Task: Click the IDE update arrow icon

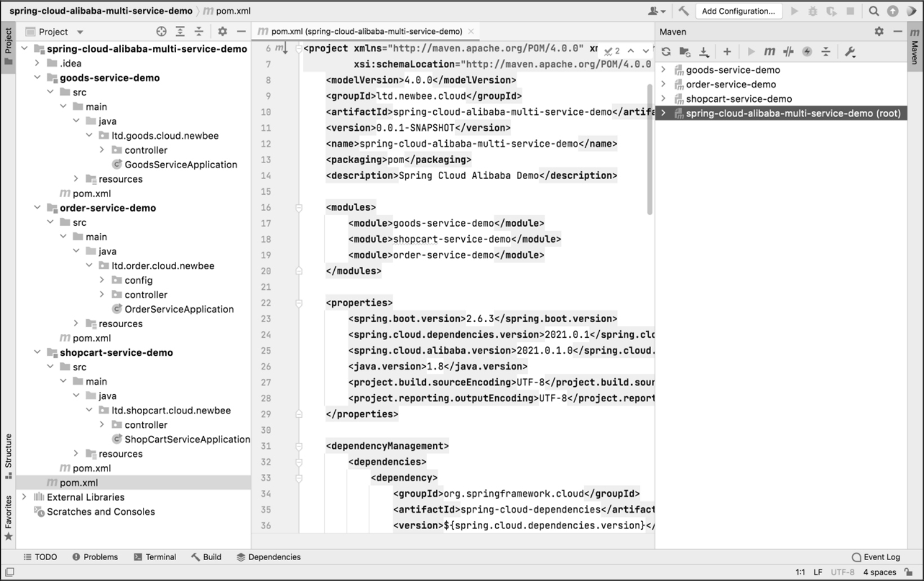Action: pyautogui.click(x=892, y=11)
